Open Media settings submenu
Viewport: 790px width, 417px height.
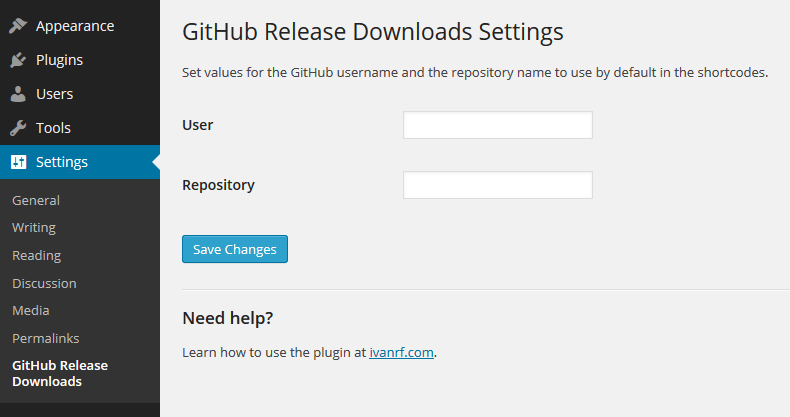[31, 310]
